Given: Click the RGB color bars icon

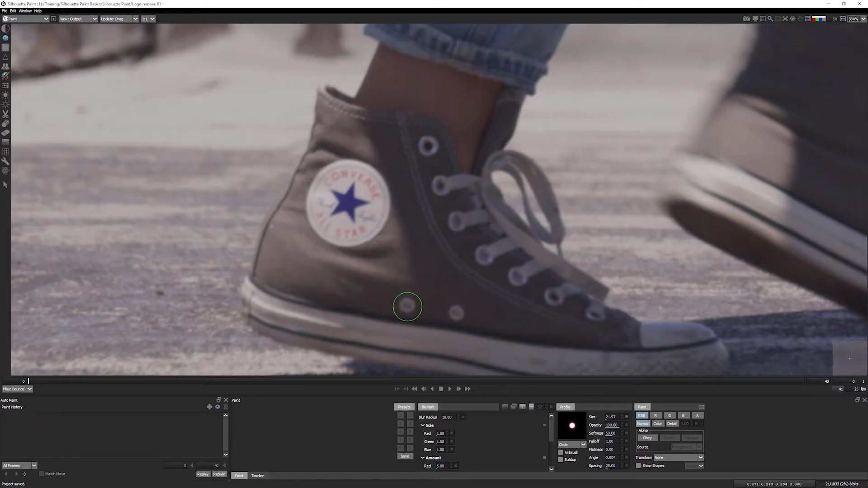Looking at the screenshot, I should [819, 19].
